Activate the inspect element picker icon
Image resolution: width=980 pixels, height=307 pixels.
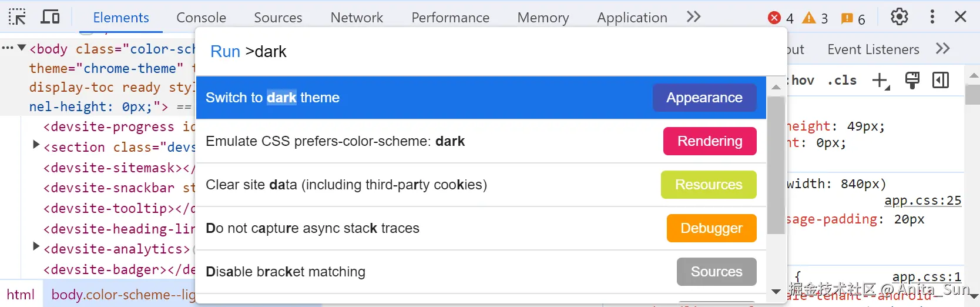click(x=17, y=17)
